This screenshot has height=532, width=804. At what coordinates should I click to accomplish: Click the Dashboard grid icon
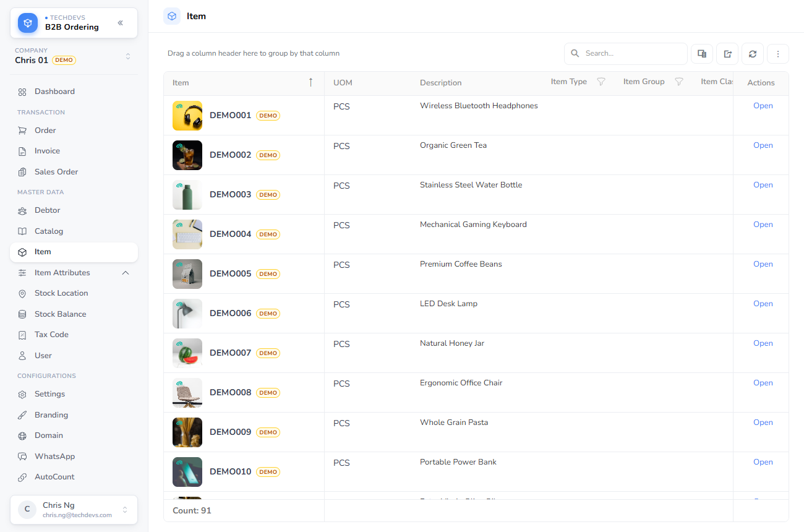(22, 92)
